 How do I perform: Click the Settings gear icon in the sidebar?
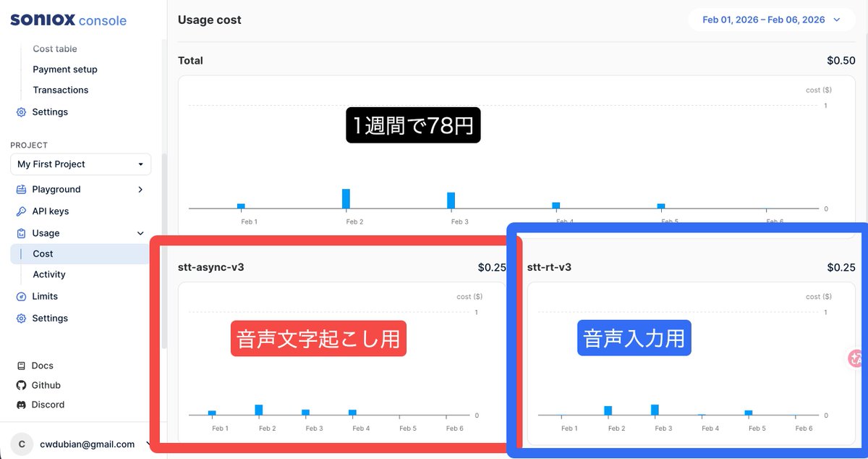20,318
